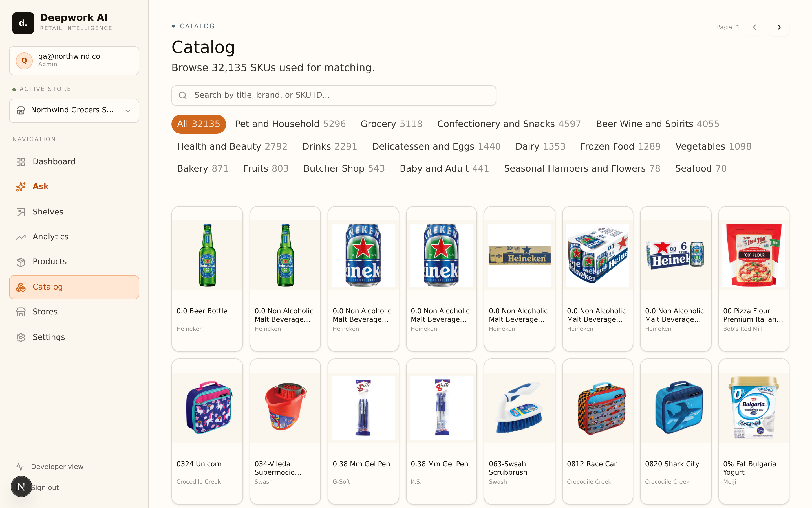
Task: Open the 0812 Race Car lunchbox thumbnail
Action: (598, 408)
